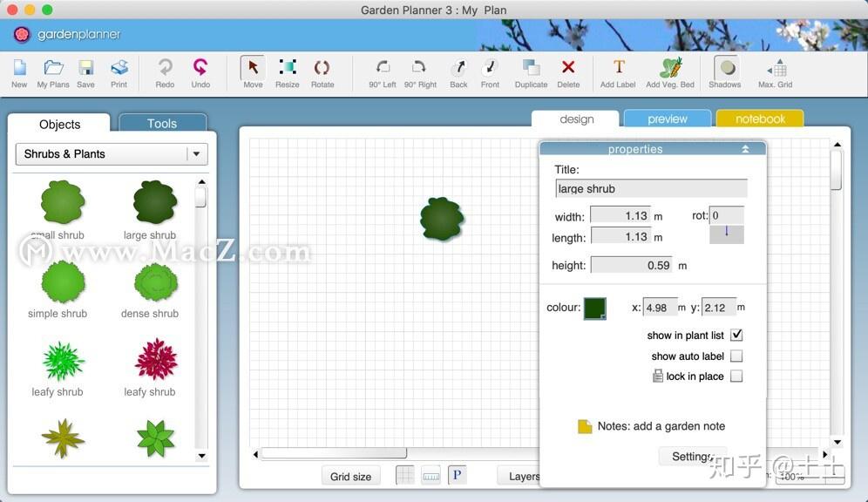
Task: Open the shrub colour swatch picker
Action: coord(595,308)
